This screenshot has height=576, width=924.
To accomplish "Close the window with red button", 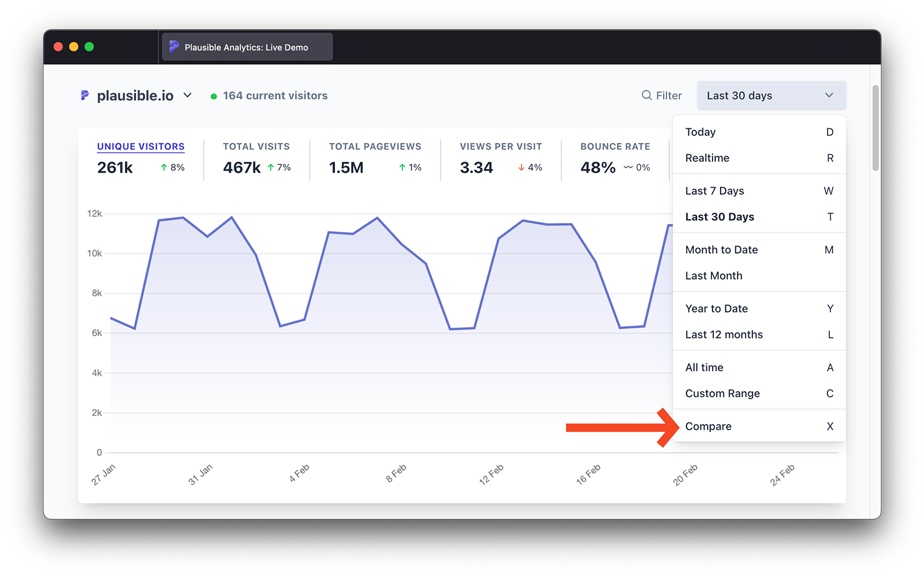I will (58, 47).
